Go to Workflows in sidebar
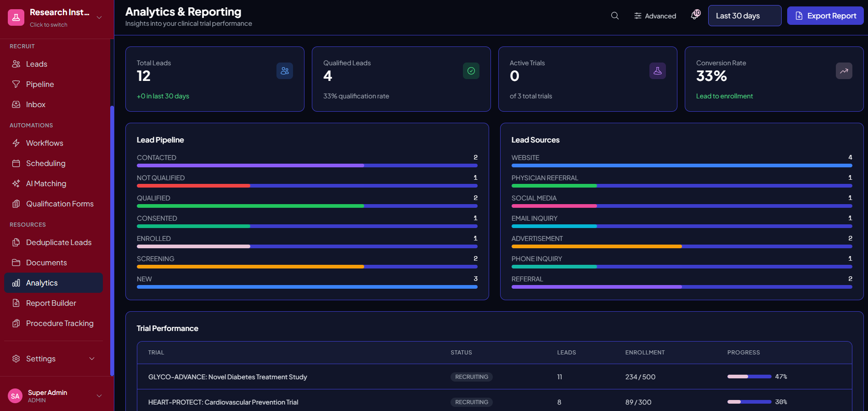The height and width of the screenshot is (411, 868). point(54,143)
